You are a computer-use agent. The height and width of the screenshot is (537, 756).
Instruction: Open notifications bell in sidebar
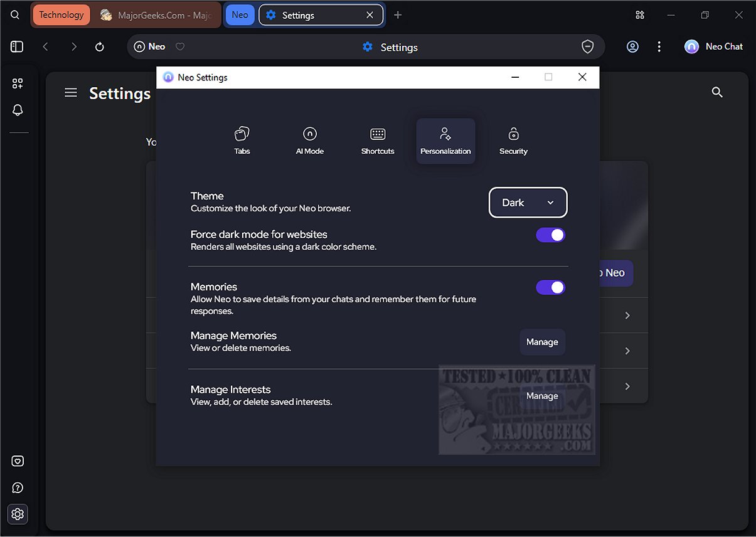pyautogui.click(x=18, y=110)
